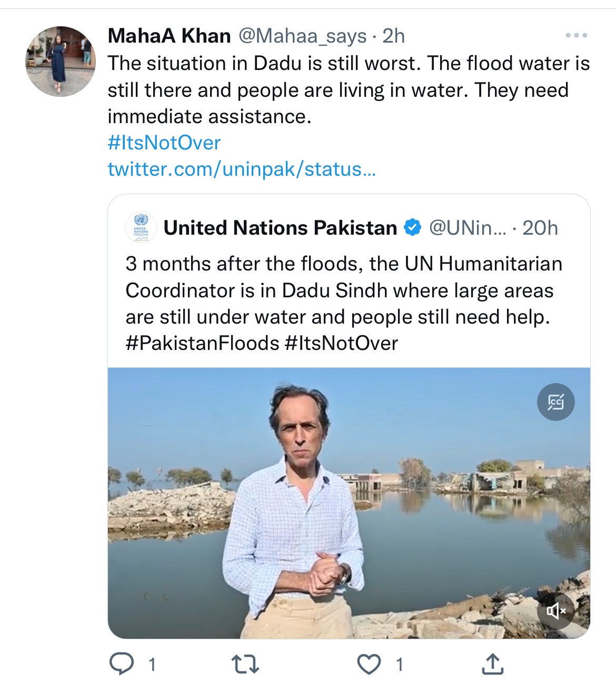The height and width of the screenshot is (693, 616).
Task: Open the MahaA Khan display name
Action: (x=169, y=36)
